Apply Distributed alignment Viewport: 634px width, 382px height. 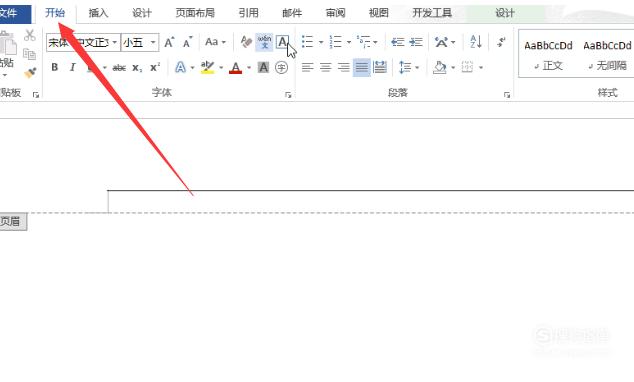pyautogui.click(x=380, y=67)
